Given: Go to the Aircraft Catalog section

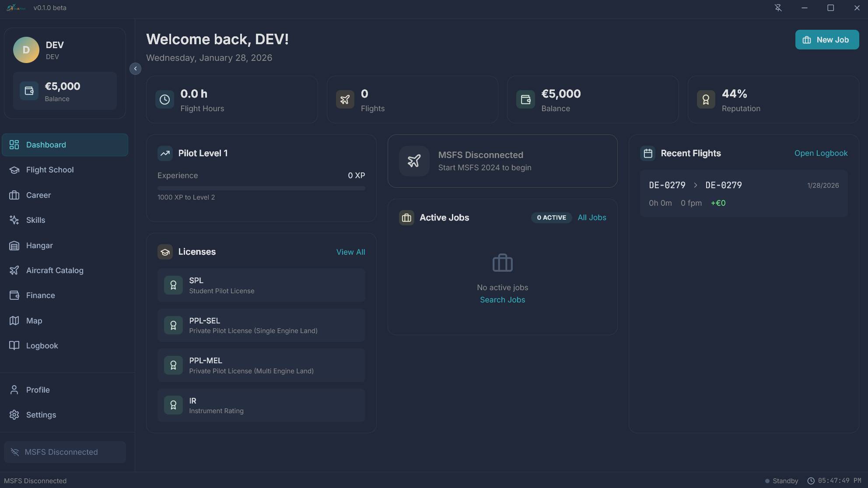Looking at the screenshot, I should [x=54, y=270].
